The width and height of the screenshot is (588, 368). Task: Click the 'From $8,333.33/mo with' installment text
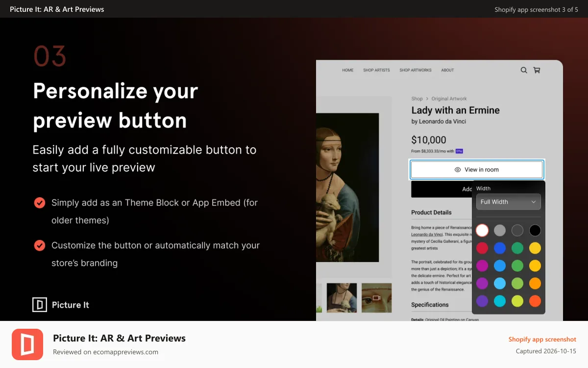(x=433, y=151)
